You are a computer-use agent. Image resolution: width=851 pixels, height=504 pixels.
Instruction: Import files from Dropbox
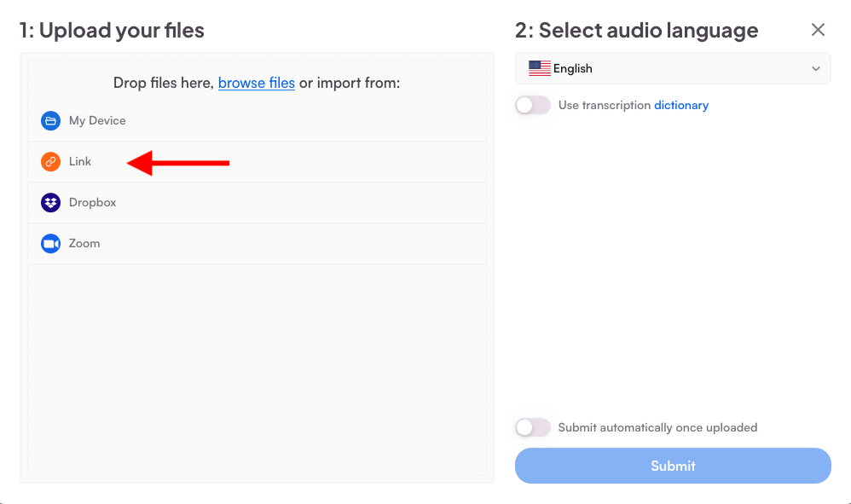tap(92, 202)
